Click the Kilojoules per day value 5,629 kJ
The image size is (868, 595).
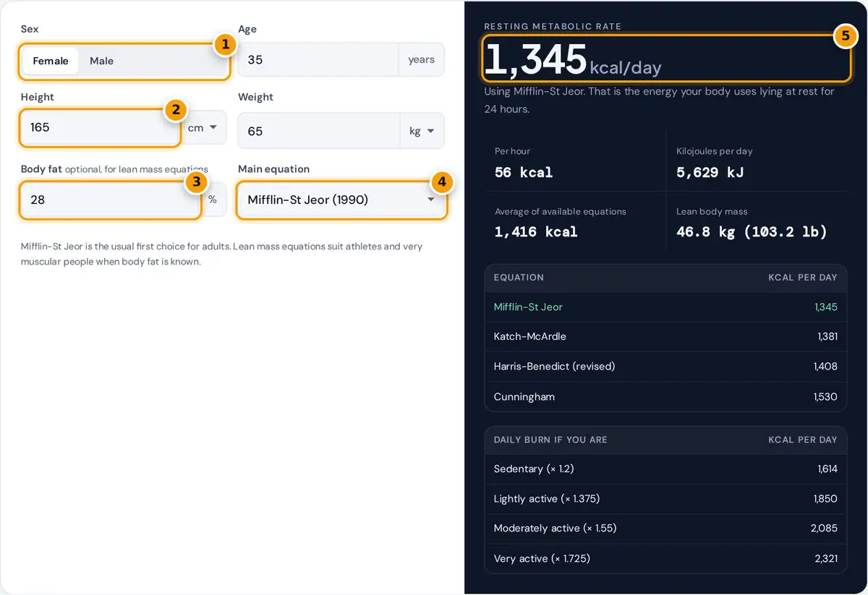(x=710, y=172)
